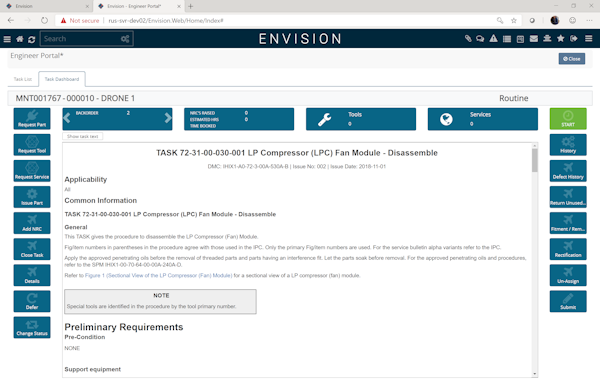600x385 pixels.
Task: Open the Issue Part tile
Action: [x=32, y=197]
